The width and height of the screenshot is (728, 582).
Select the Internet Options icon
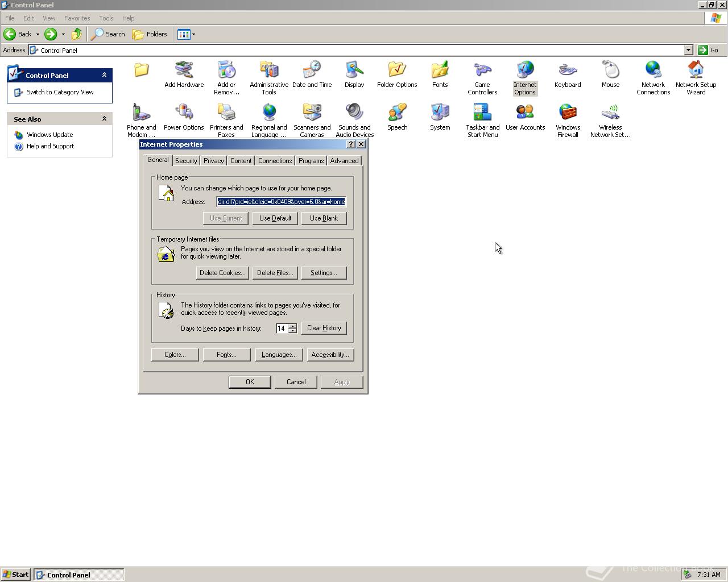coord(525,78)
